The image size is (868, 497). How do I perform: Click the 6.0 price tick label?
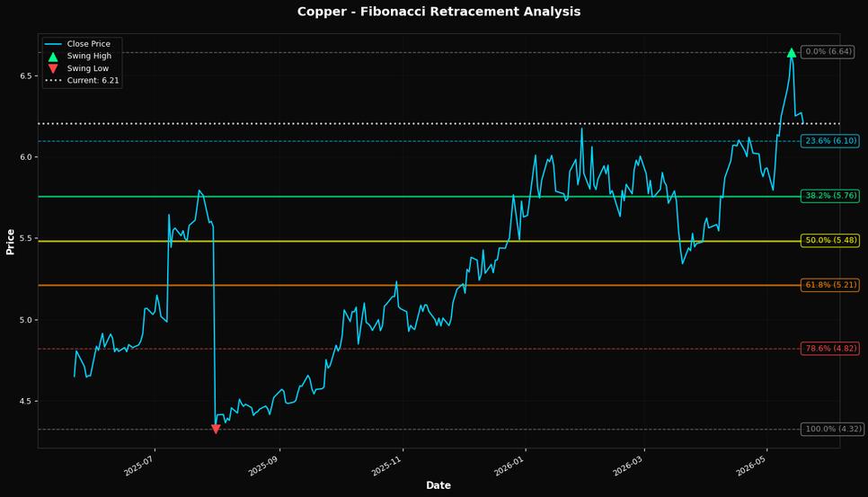pos(26,157)
